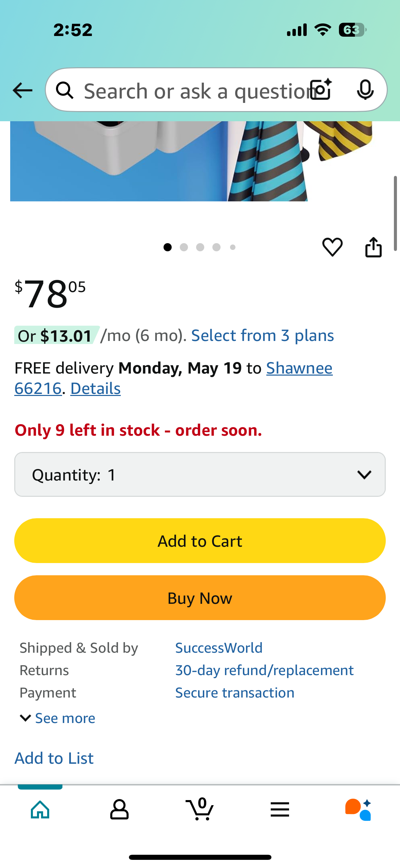
Task: Expand See more seller details
Action: tap(58, 718)
